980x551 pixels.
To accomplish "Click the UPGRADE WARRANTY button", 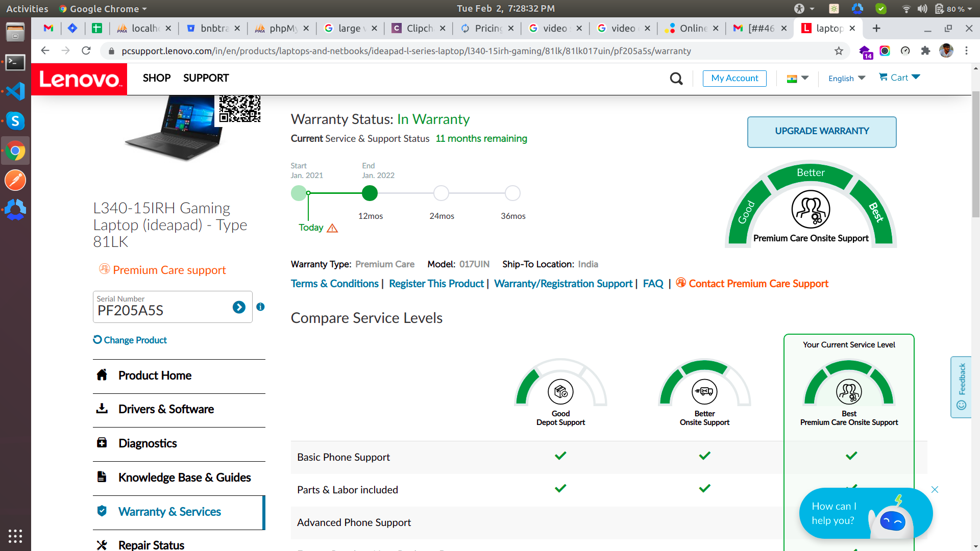I will tap(822, 132).
